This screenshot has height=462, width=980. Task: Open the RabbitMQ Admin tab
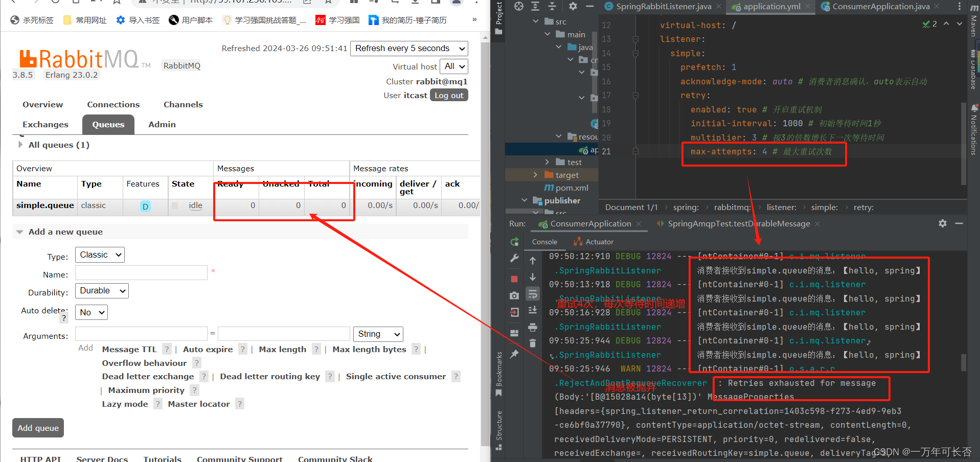pos(162,125)
